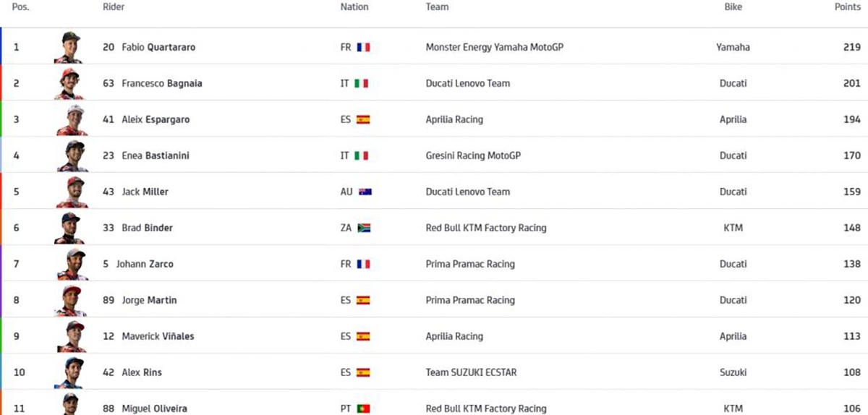The height and width of the screenshot is (415, 868).
Task: Click the French flag beside Fabio Quartararo
Action: tap(363, 47)
